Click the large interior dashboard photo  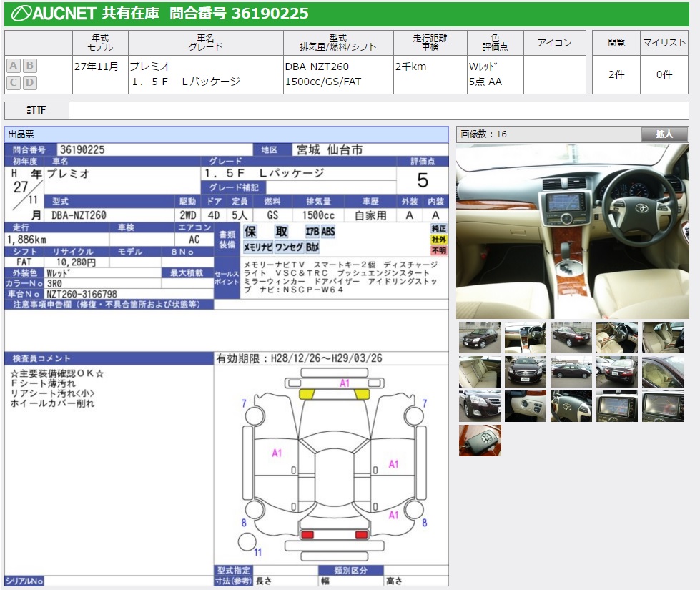click(572, 232)
